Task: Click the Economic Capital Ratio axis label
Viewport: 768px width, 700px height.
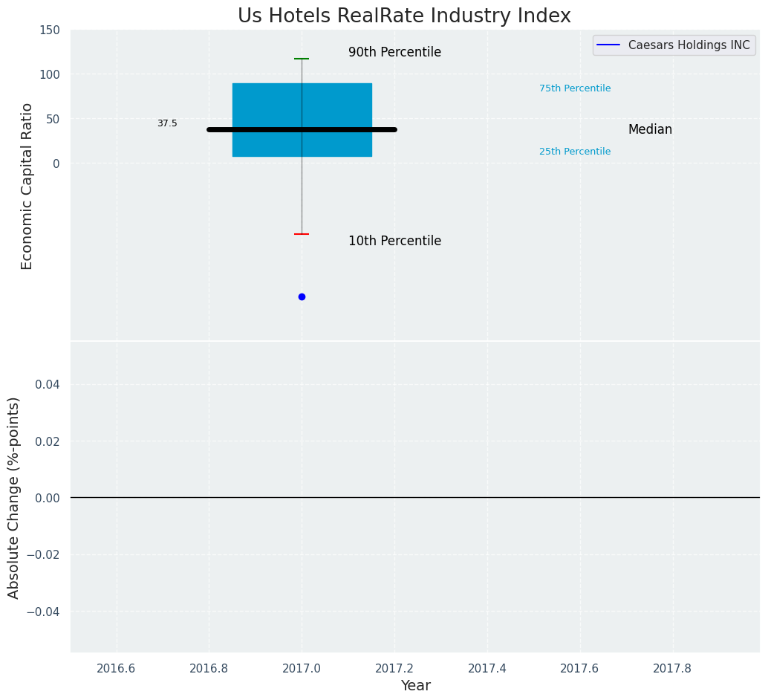Action: click(27, 186)
